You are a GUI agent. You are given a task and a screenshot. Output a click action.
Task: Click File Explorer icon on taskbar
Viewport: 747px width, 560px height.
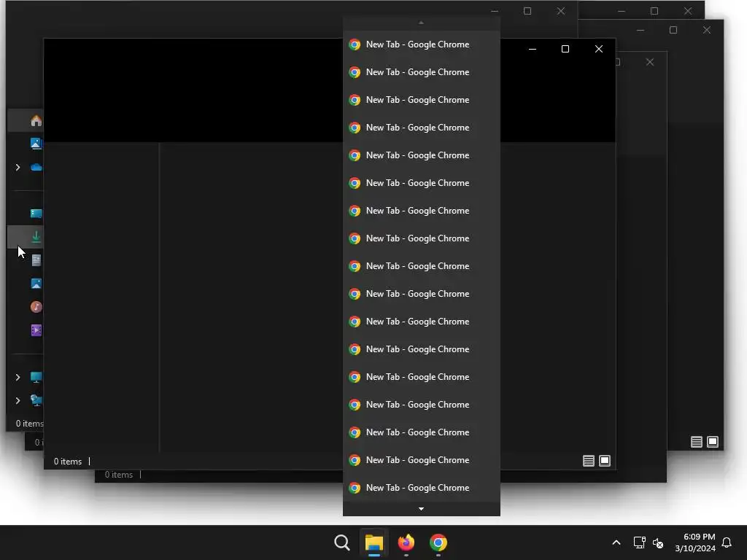(x=374, y=542)
